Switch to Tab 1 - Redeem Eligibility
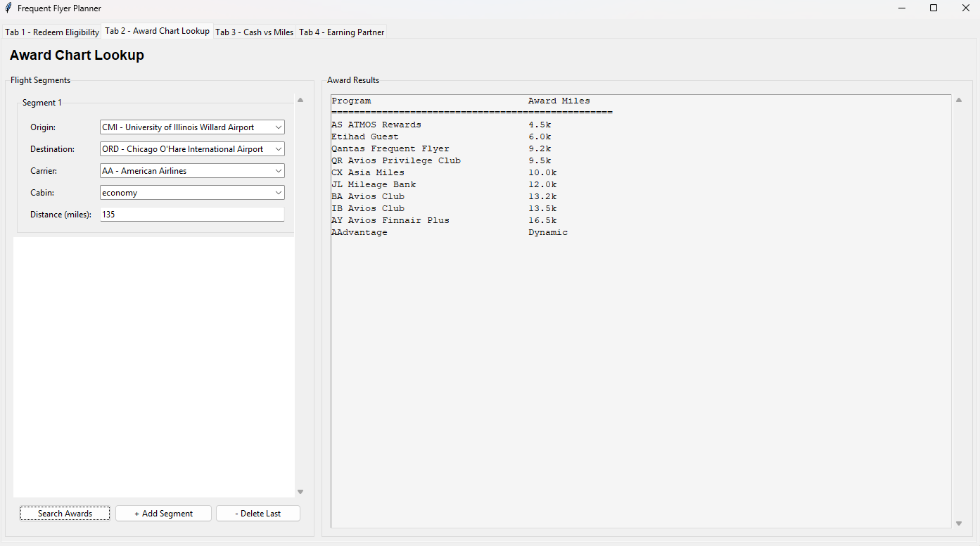 point(52,32)
